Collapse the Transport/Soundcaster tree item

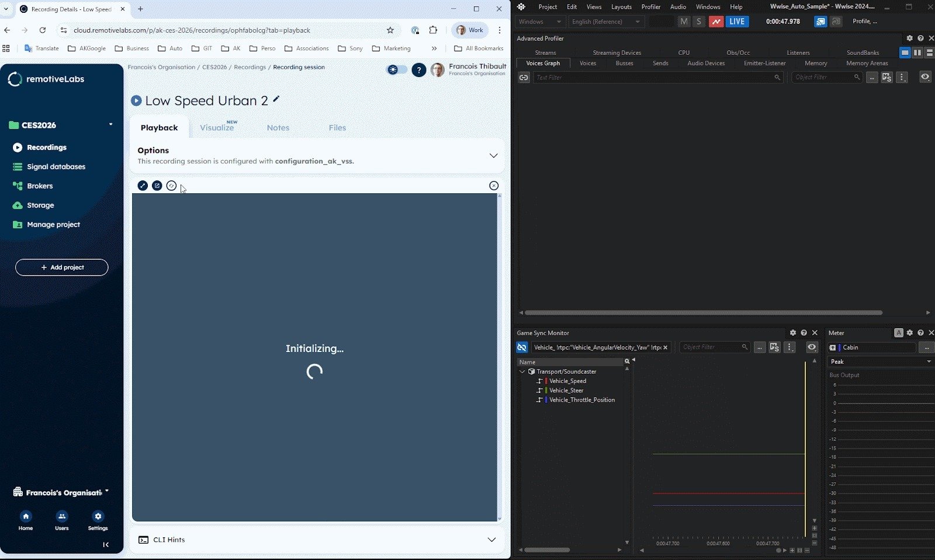point(522,371)
